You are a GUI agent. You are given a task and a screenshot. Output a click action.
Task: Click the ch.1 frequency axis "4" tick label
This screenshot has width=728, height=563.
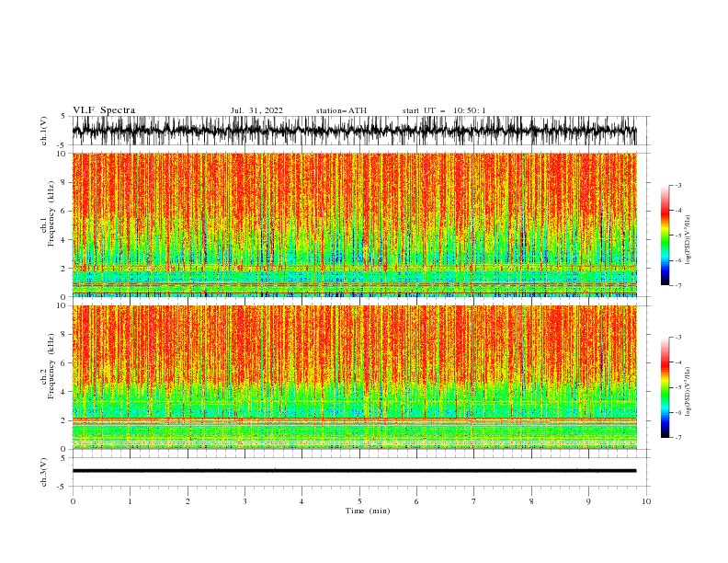point(64,240)
